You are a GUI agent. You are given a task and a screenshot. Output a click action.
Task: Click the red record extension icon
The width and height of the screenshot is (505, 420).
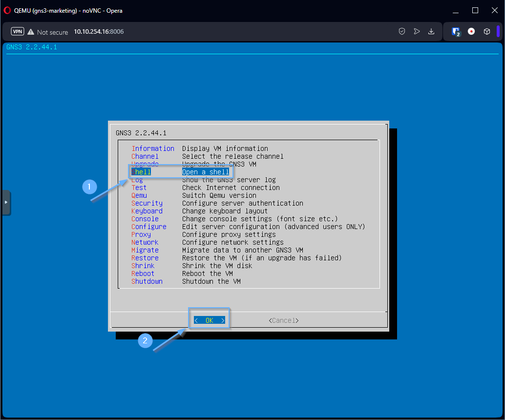click(x=471, y=31)
